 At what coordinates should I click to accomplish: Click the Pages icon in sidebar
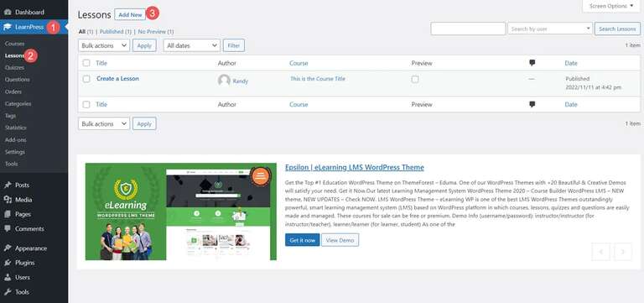8,214
